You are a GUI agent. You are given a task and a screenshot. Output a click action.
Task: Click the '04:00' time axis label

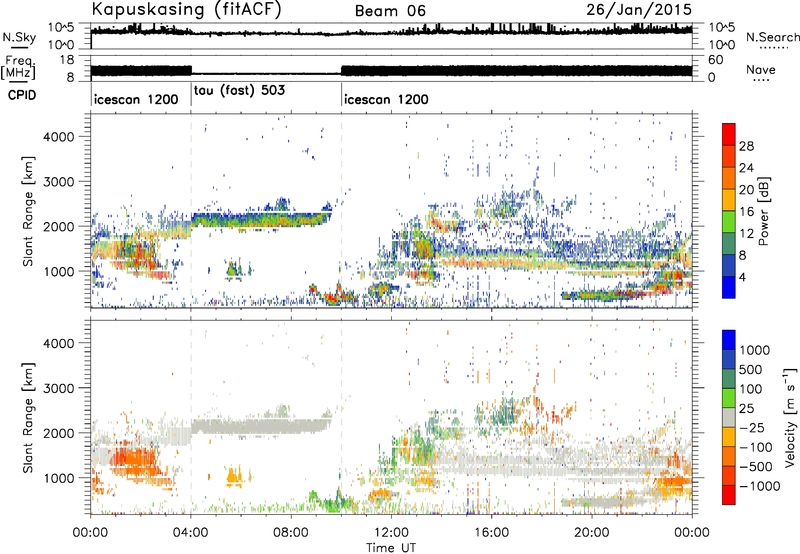(190, 533)
